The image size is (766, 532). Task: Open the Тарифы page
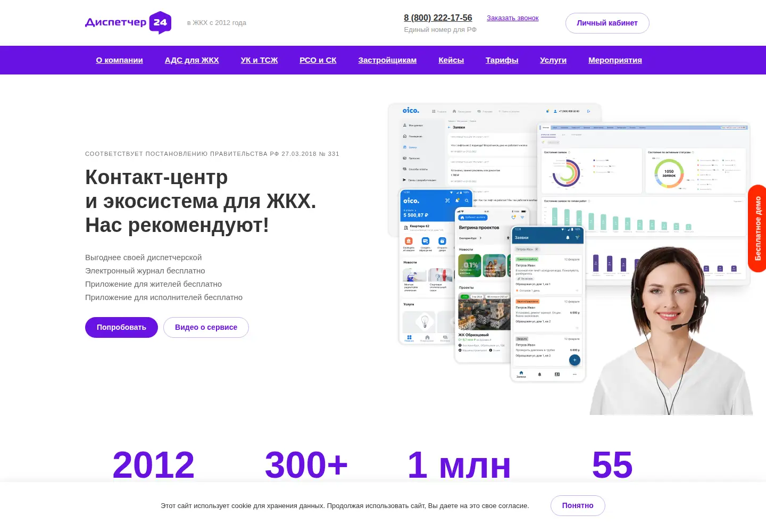[502, 60]
